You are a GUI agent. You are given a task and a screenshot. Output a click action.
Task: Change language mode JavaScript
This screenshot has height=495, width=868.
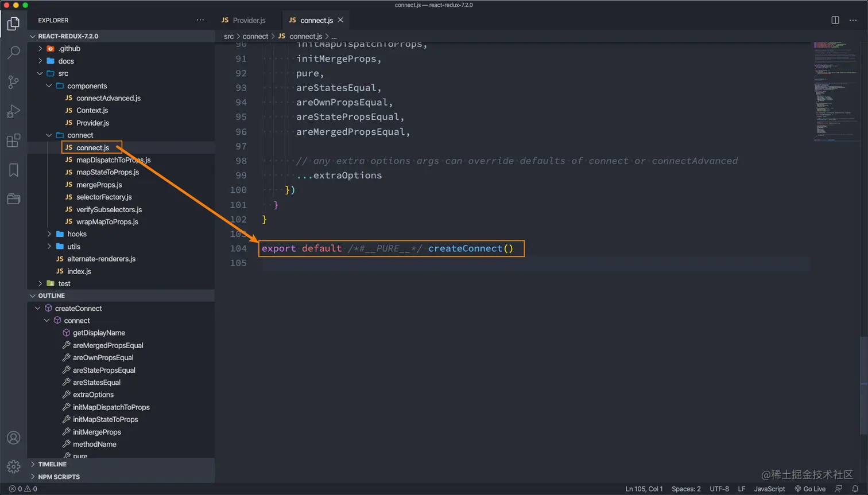tap(769, 489)
